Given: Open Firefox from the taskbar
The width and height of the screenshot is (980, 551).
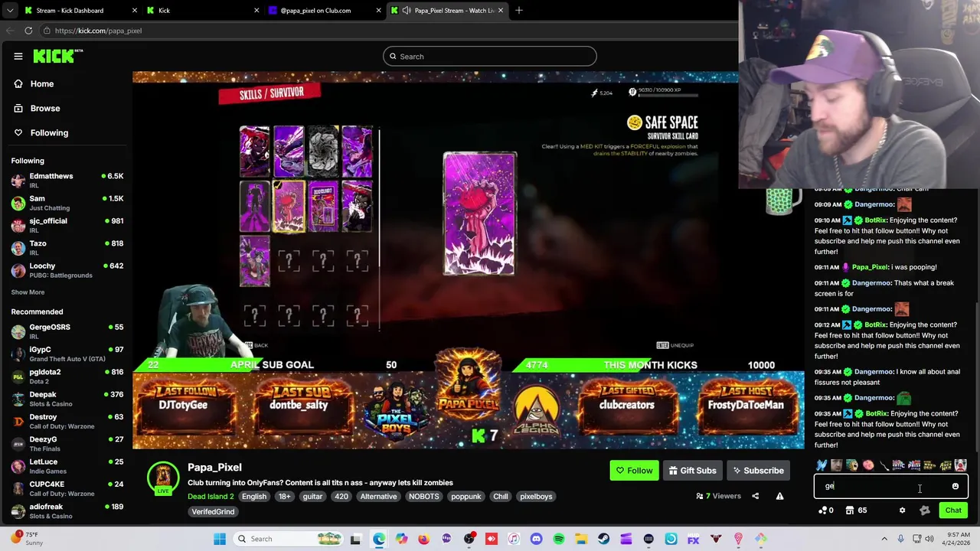Looking at the screenshot, I should click(x=423, y=539).
